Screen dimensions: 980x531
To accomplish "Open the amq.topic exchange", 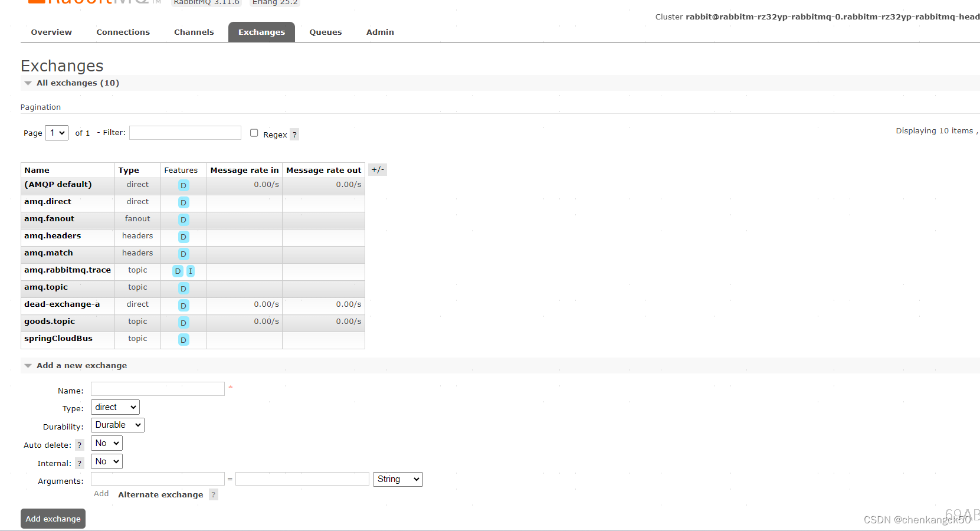I will pyautogui.click(x=46, y=287).
